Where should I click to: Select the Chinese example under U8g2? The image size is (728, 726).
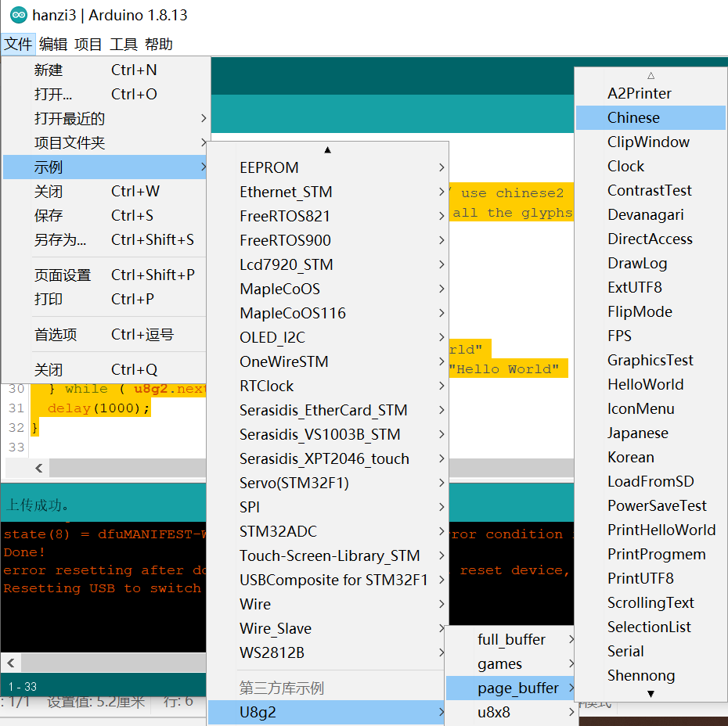(634, 117)
